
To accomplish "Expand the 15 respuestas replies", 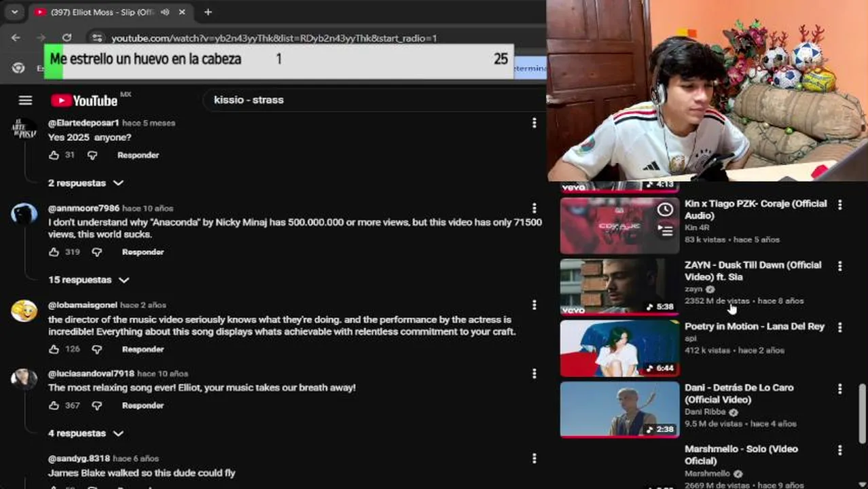I will tap(88, 280).
